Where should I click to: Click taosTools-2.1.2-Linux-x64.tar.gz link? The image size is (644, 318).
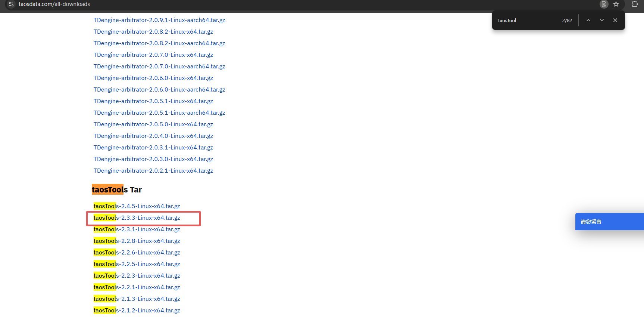137,311
